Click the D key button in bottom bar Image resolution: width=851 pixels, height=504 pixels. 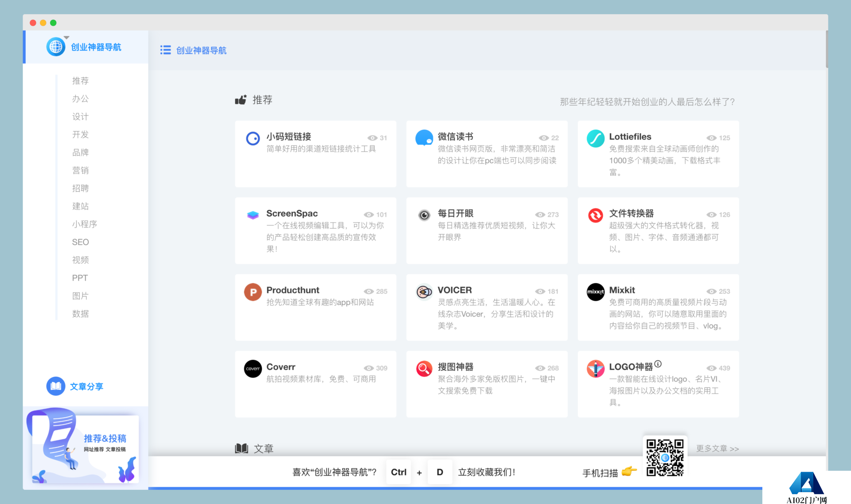tap(440, 472)
